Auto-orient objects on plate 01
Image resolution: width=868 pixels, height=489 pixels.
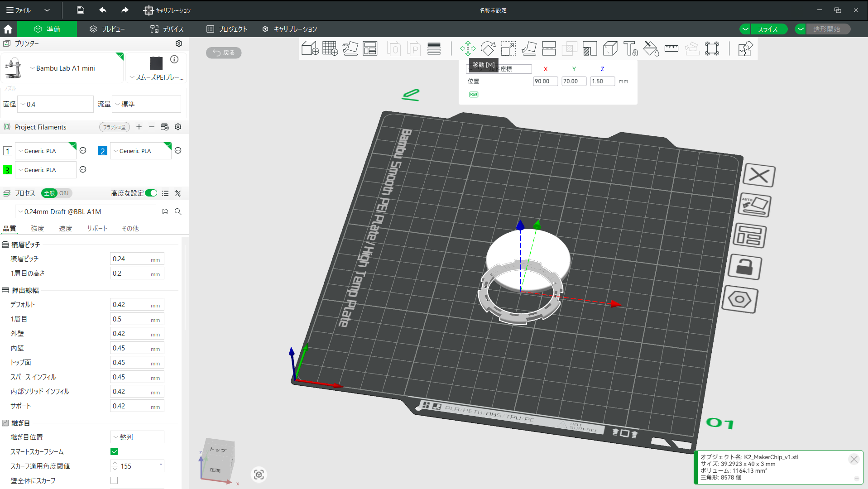(754, 205)
